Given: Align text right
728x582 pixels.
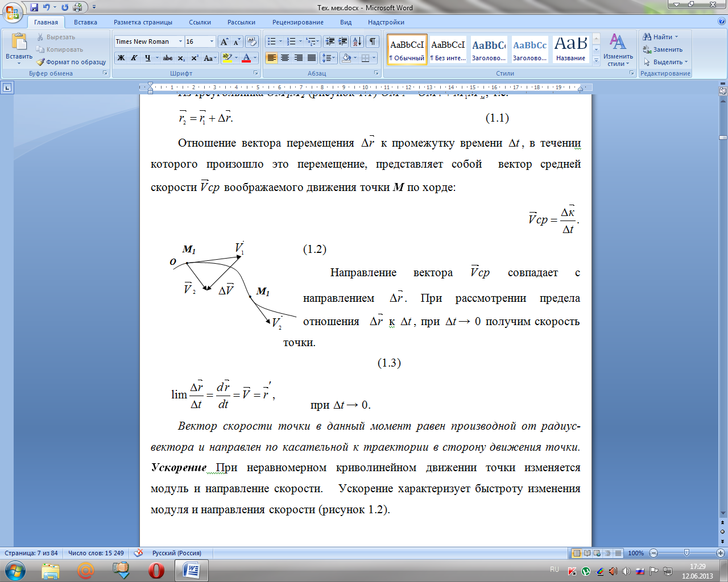Looking at the screenshot, I should (x=299, y=58).
